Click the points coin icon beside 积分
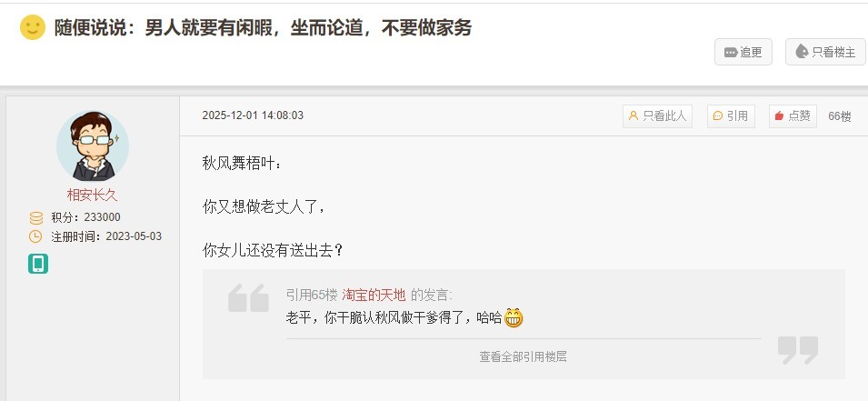Viewport: 868px width, 401px height. click(x=36, y=217)
